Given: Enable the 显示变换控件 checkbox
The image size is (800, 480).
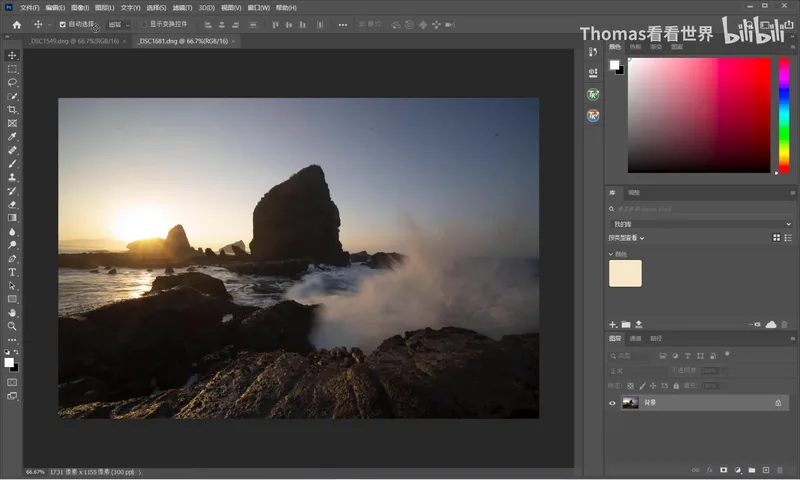Looking at the screenshot, I should tap(144, 24).
